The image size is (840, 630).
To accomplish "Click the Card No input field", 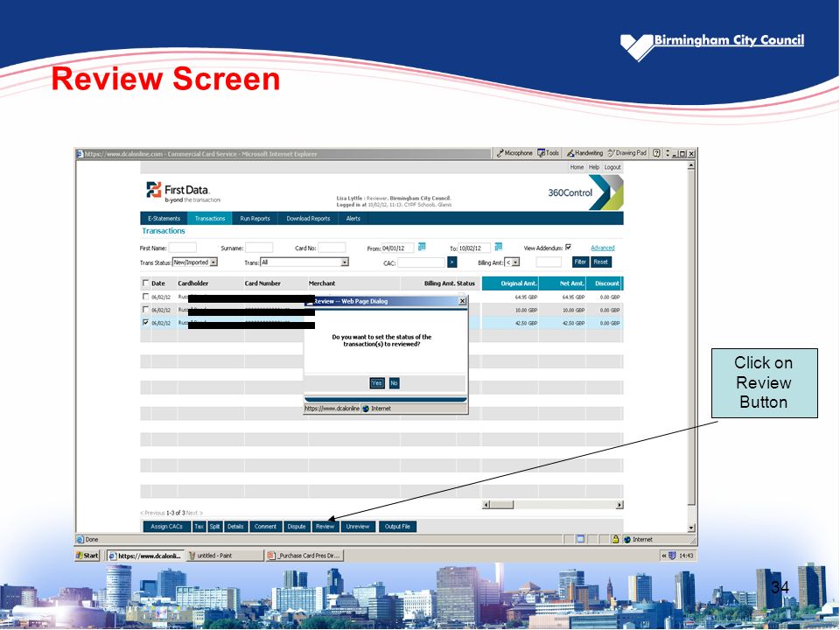I will tap(332, 248).
